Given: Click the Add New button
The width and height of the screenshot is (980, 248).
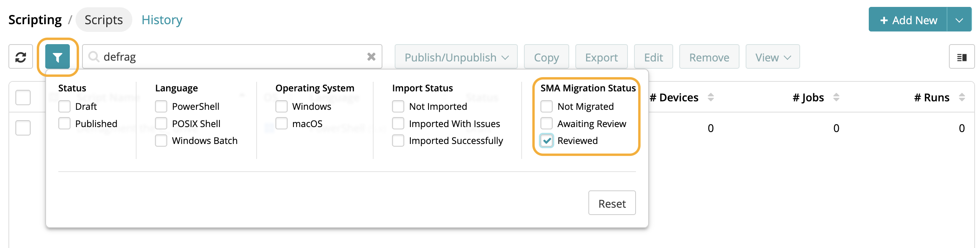Looking at the screenshot, I should pyautogui.click(x=908, y=20).
